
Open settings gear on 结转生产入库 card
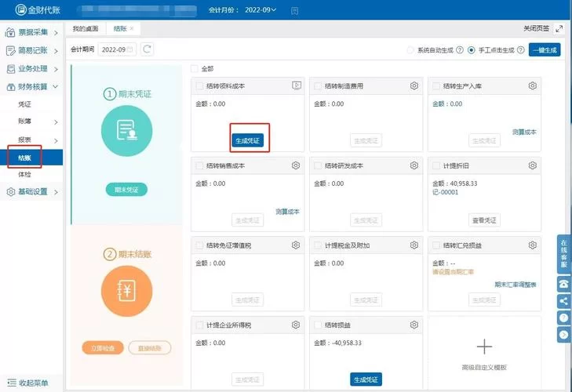[532, 85]
